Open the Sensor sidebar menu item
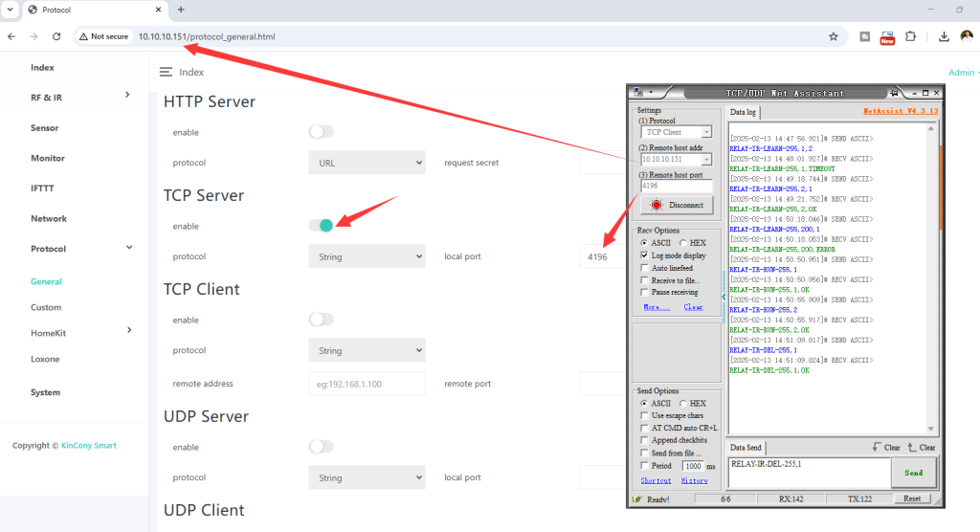Image resolution: width=980 pixels, height=532 pixels. click(44, 128)
